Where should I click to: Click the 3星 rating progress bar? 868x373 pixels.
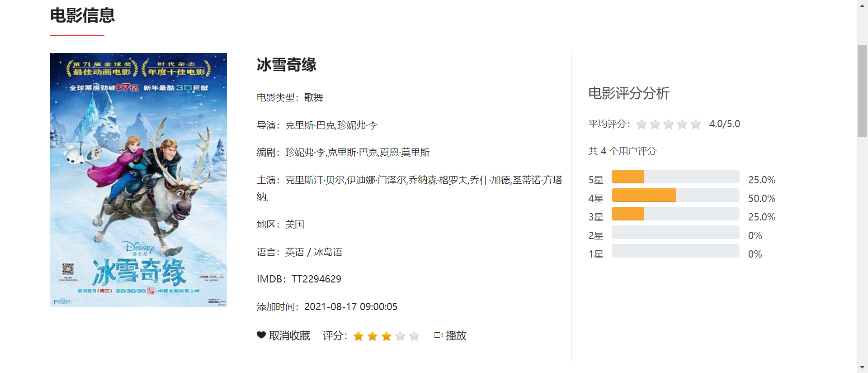point(675,214)
